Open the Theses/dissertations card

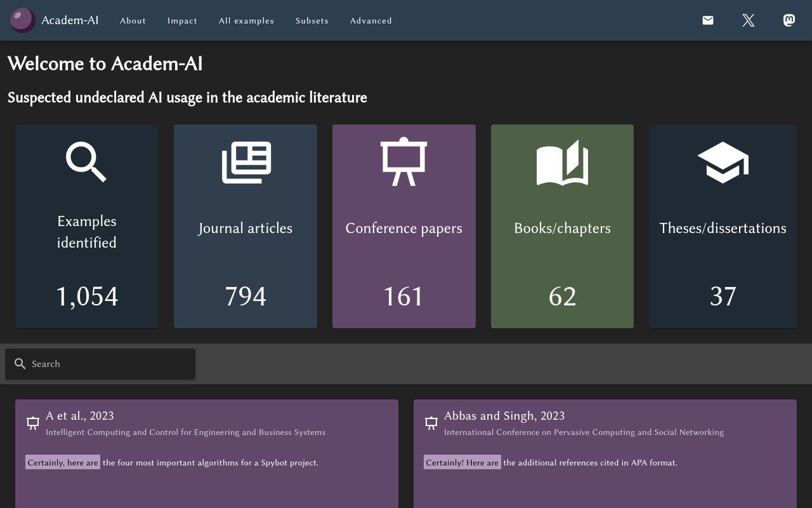click(x=723, y=226)
